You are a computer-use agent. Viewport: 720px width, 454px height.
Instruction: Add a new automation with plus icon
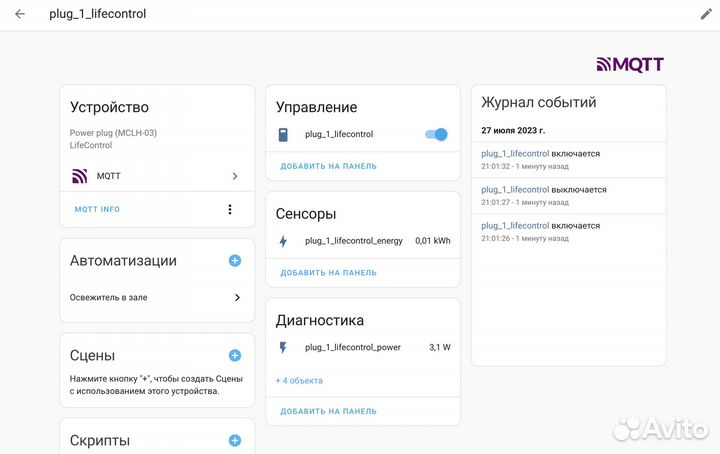point(235,261)
